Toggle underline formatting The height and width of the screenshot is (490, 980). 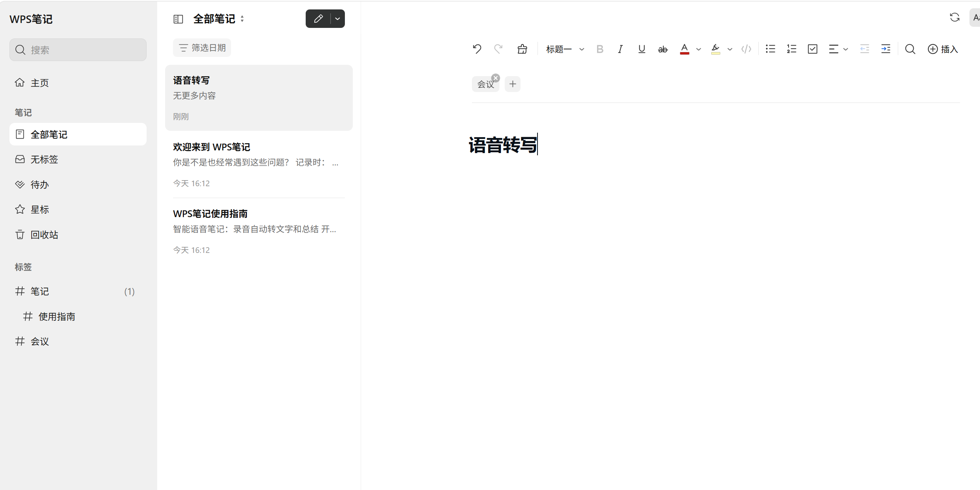click(x=642, y=49)
